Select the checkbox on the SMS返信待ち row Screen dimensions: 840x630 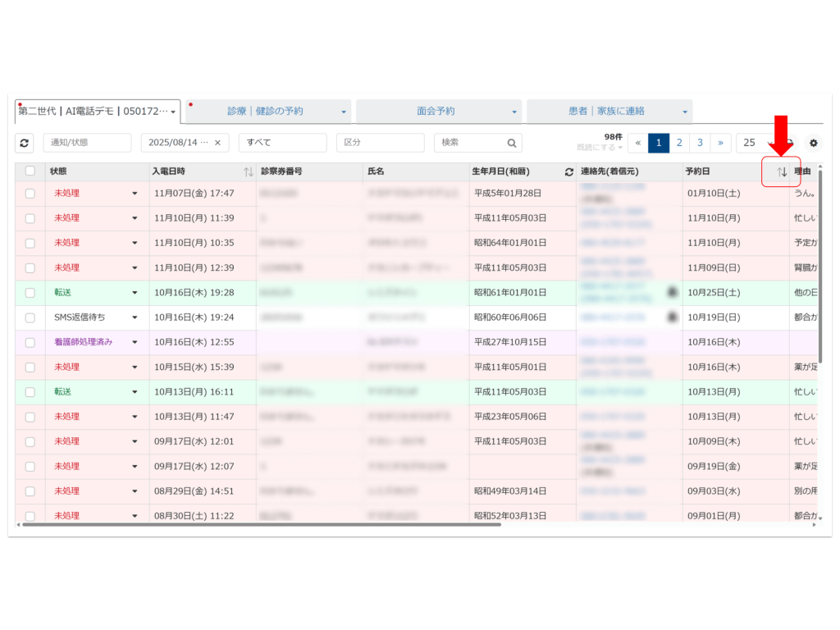(30, 317)
